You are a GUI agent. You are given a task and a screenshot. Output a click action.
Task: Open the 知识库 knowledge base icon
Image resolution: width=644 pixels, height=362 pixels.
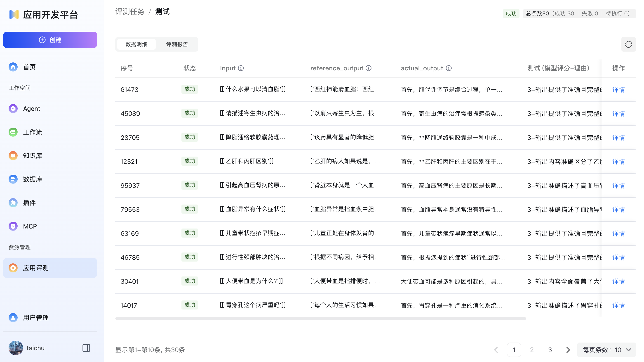pyautogui.click(x=13, y=155)
